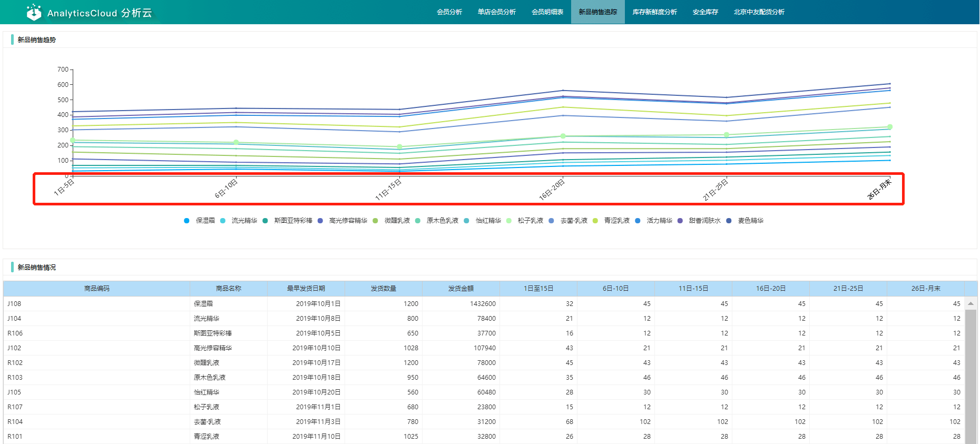Click the highlighted 松子乳液 point at 26日-月末
Image resolution: width=980 pixels, height=444 pixels.
point(890,127)
